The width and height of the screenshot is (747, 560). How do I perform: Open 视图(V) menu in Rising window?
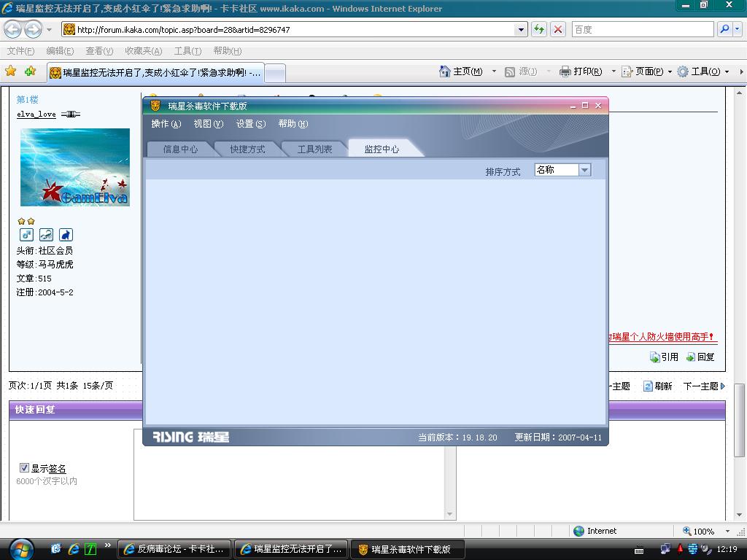pos(208,124)
